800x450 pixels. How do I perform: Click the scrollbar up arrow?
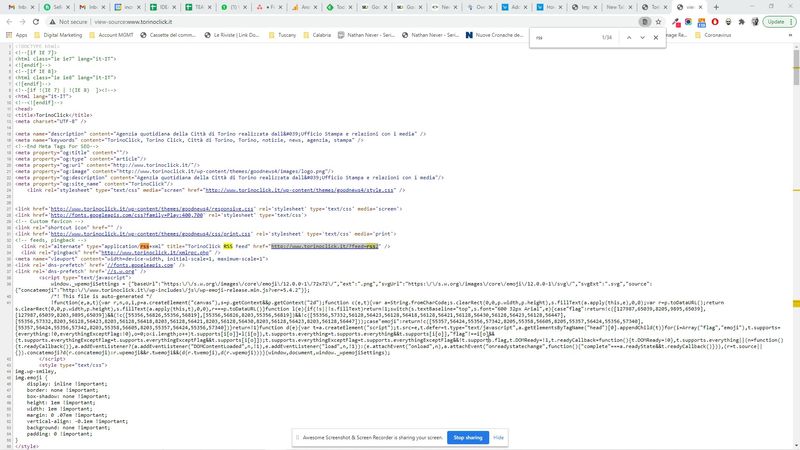click(x=796, y=46)
